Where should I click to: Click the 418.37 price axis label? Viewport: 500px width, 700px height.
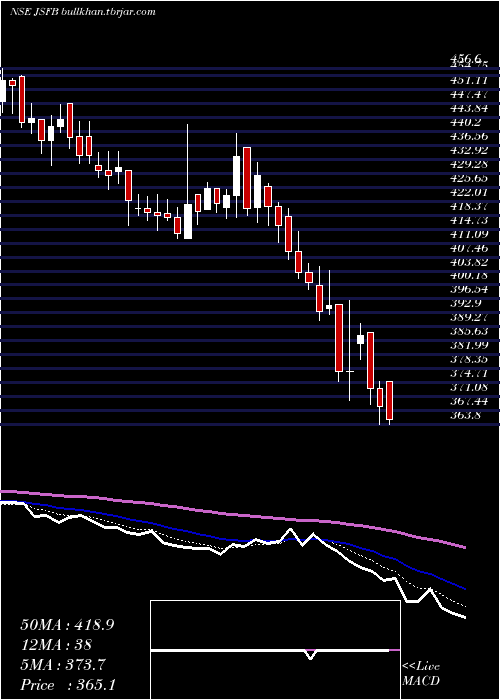pyautogui.click(x=469, y=206)
